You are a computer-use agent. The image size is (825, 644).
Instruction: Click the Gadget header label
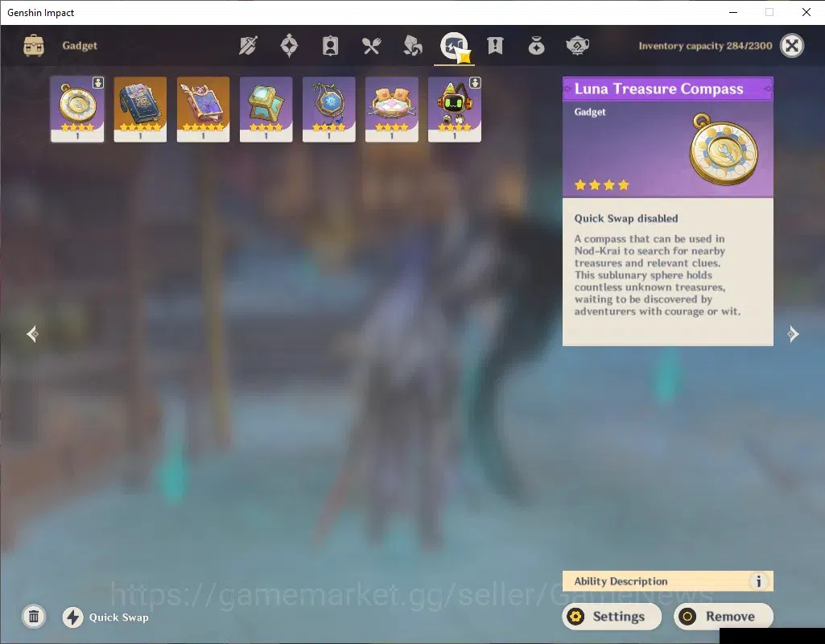80,46
